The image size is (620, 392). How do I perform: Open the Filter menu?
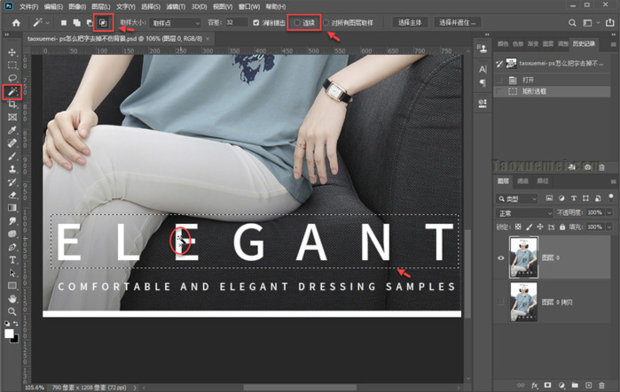pyautogui.click(x=176, y=7)
